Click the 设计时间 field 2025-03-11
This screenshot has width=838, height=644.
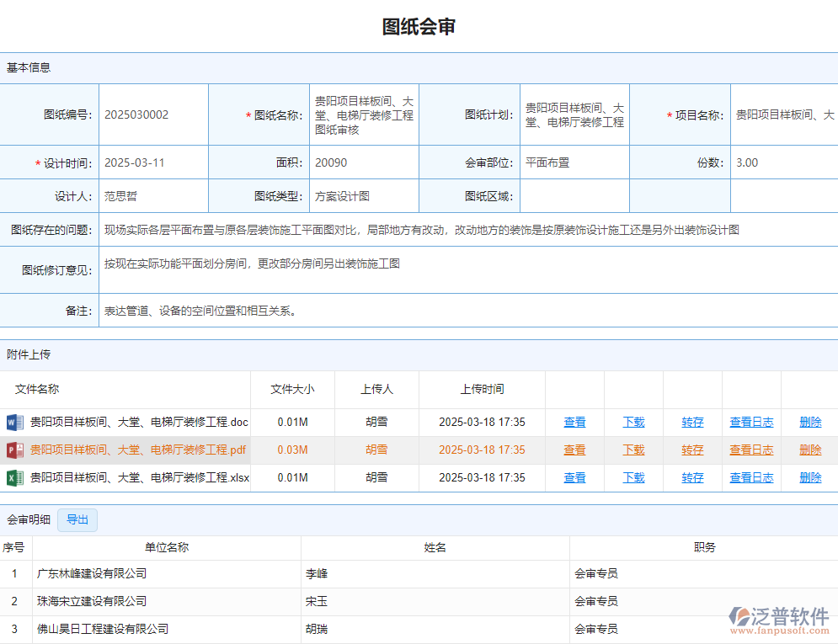coord(153,163)
